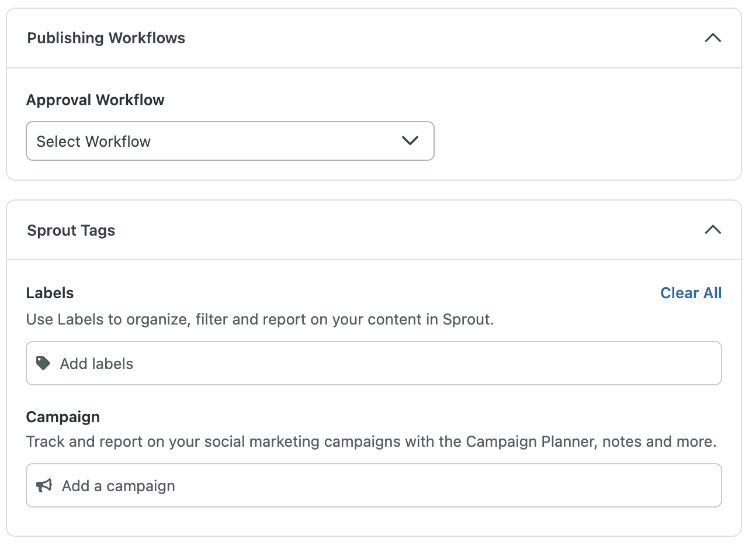Click the Clear All link

tap(691, 293)
